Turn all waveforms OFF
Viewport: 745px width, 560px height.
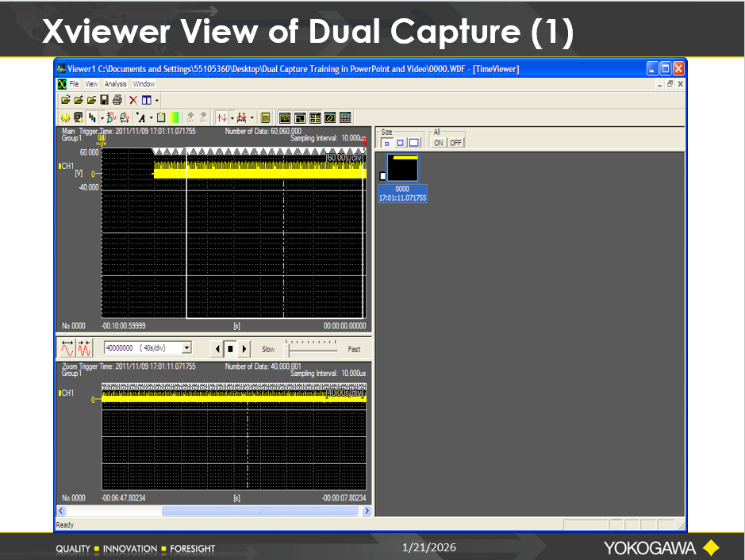click(455, 143)
